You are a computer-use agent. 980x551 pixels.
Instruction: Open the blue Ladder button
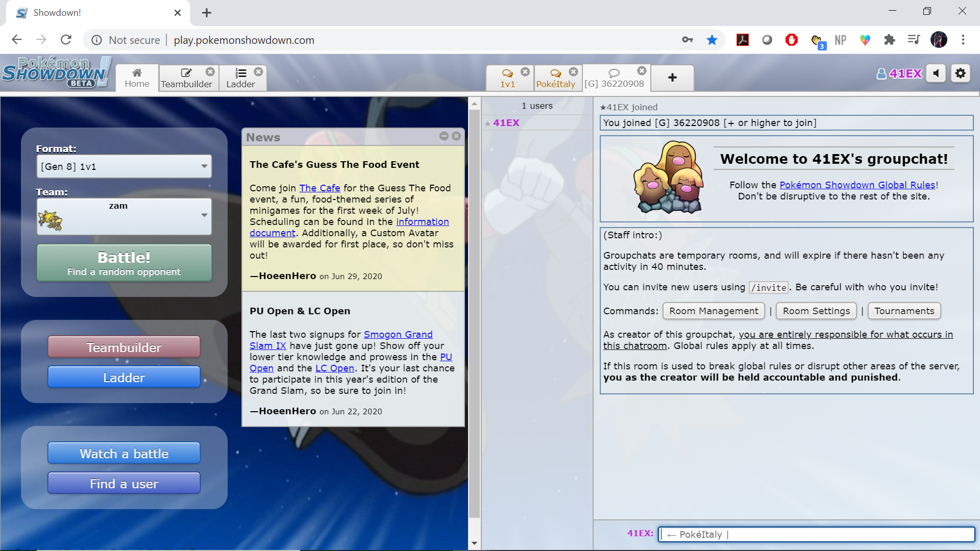124,377
